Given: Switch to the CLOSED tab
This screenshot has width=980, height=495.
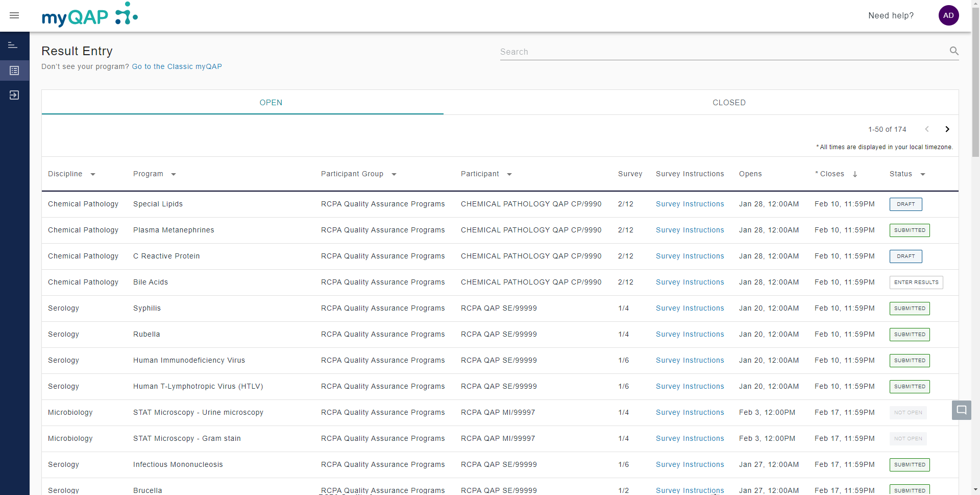Looking at the screenshot, I should (728, 103).
